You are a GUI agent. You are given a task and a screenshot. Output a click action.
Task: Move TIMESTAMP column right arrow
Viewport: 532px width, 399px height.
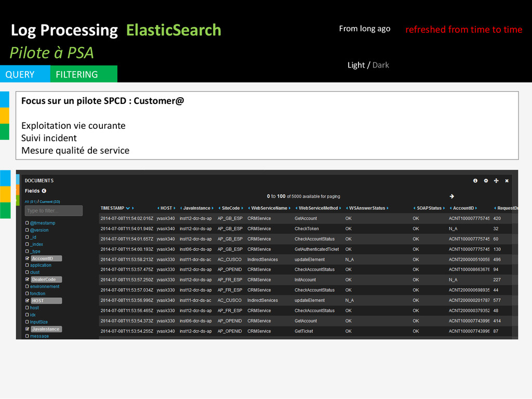pos(132,208)
